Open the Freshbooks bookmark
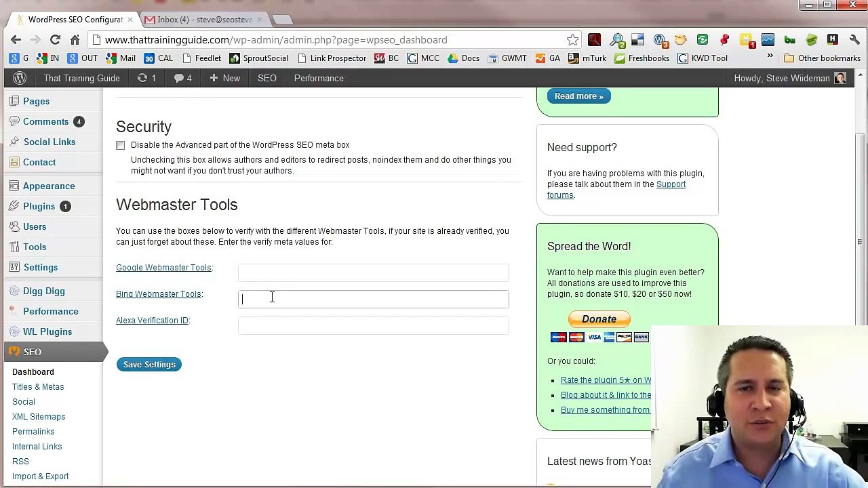 [x=642, y=58]
